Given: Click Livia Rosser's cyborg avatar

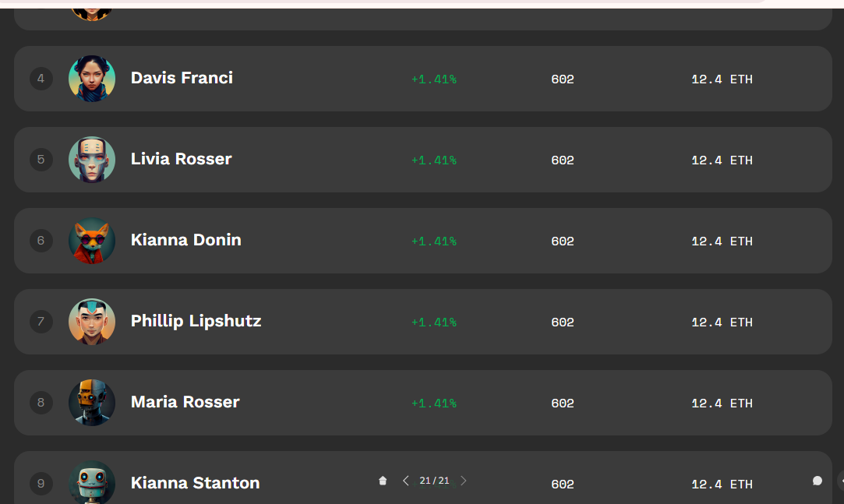Looking at the screenshot, I should (x=92, y=160).
